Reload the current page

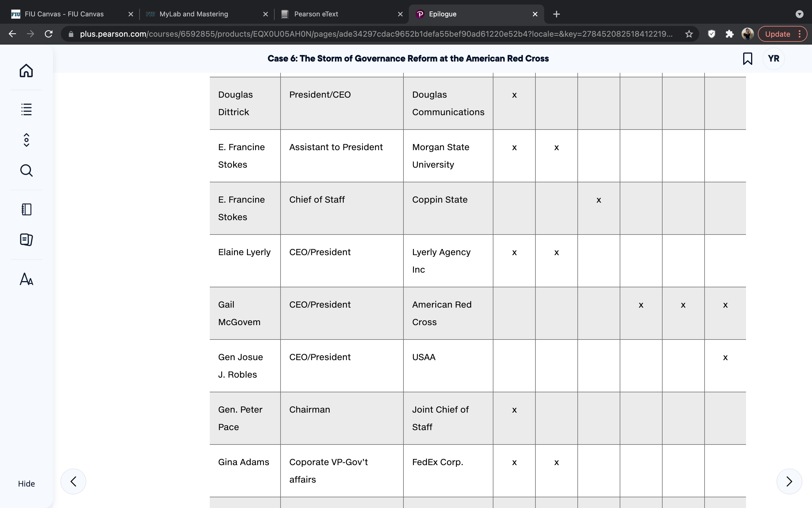click(x=49, y=34)
